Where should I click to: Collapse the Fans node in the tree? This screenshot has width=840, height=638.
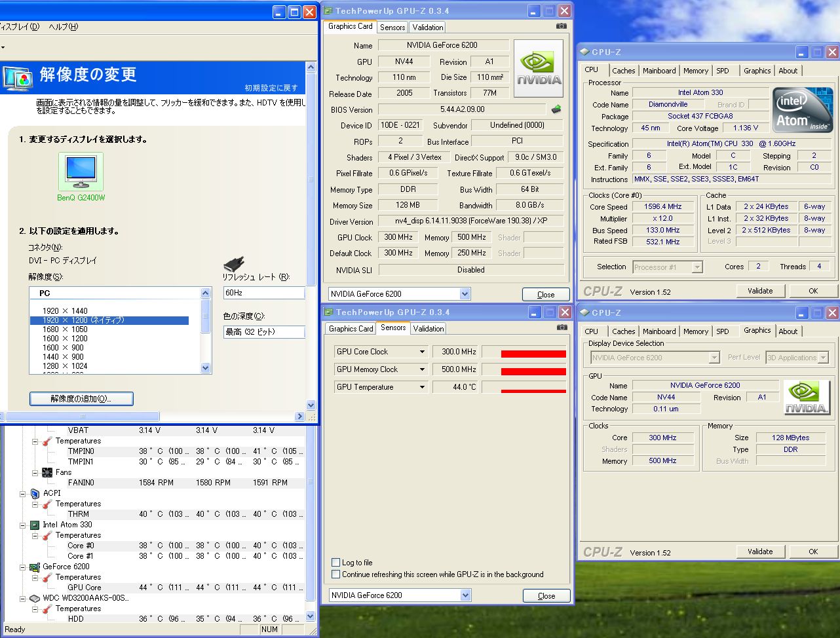coord(35,472)
